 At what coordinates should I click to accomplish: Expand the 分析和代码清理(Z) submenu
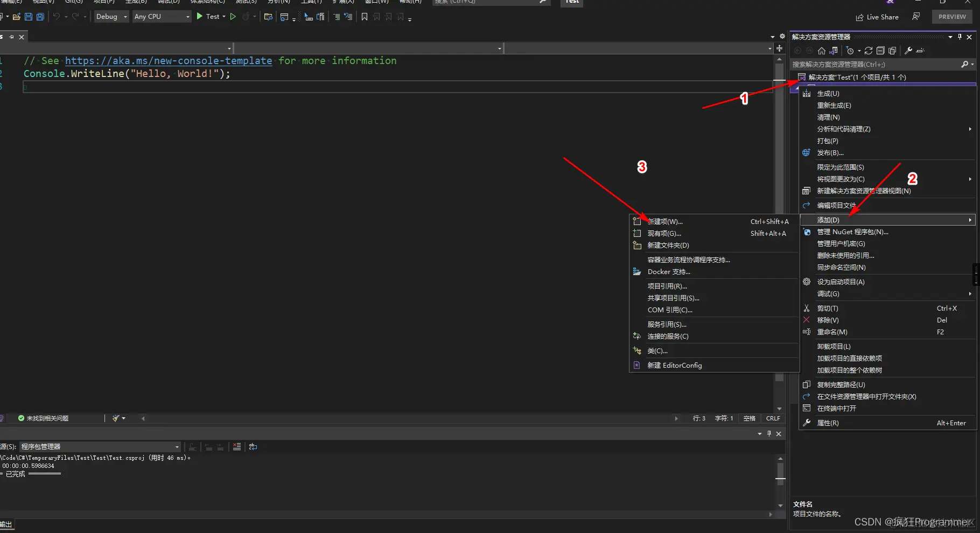(887, 129)
